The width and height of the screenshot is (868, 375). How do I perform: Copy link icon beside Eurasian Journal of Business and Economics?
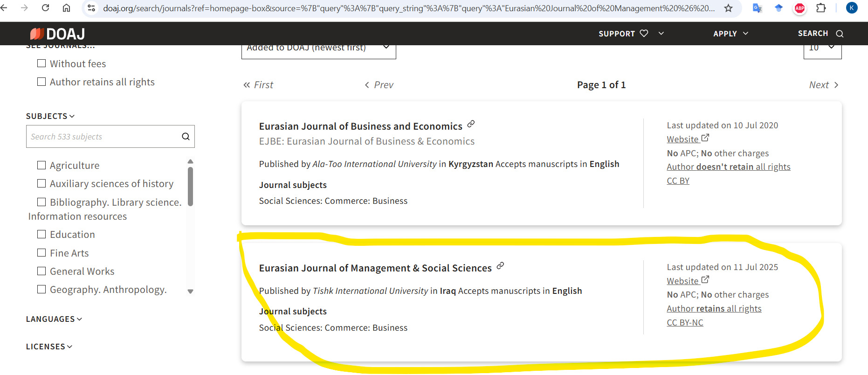[x=471, y=124]
